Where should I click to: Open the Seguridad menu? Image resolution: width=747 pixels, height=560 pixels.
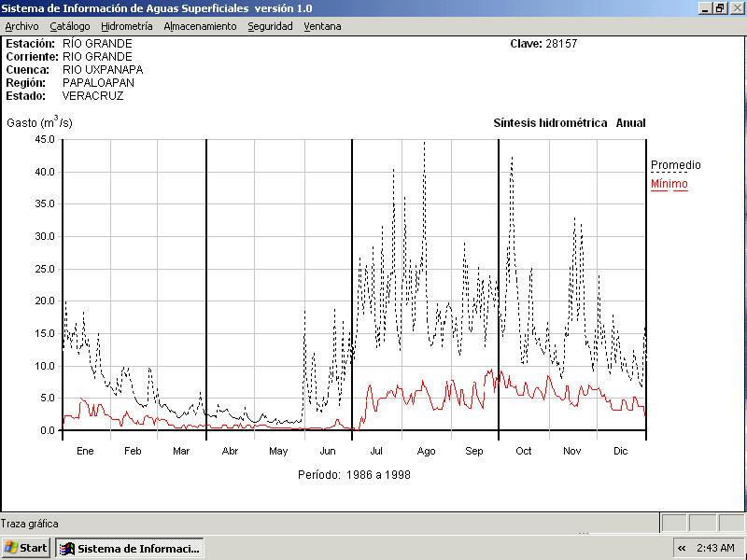click(270, 26)
